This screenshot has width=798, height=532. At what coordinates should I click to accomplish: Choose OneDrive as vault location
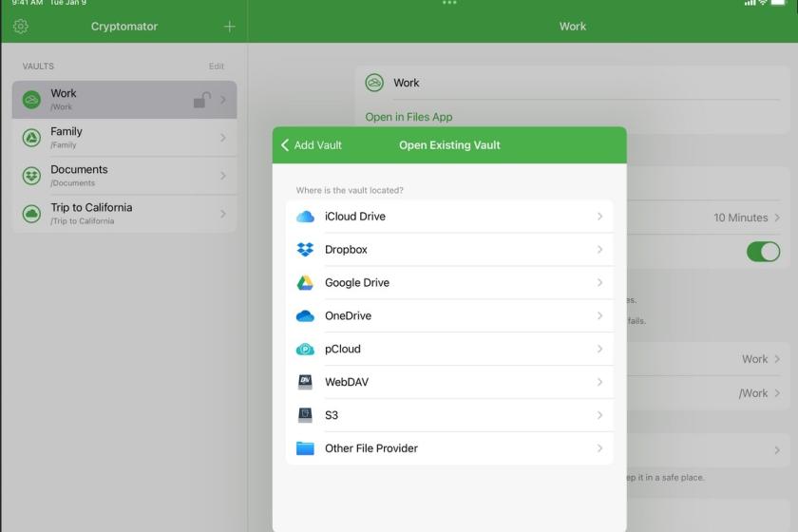pyautogui.click(x=449, y=315)
